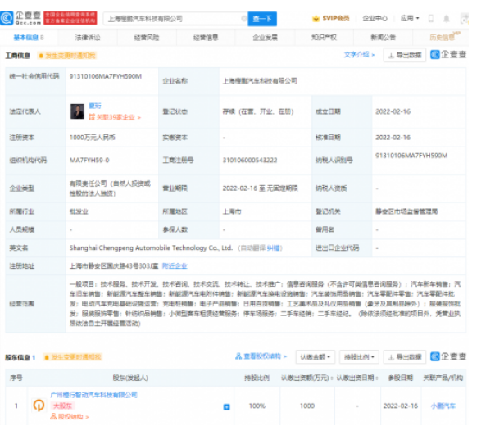Open the 关联39家企业 link
The height and width of the screenshot is (426, 504).
coord(115,117)
